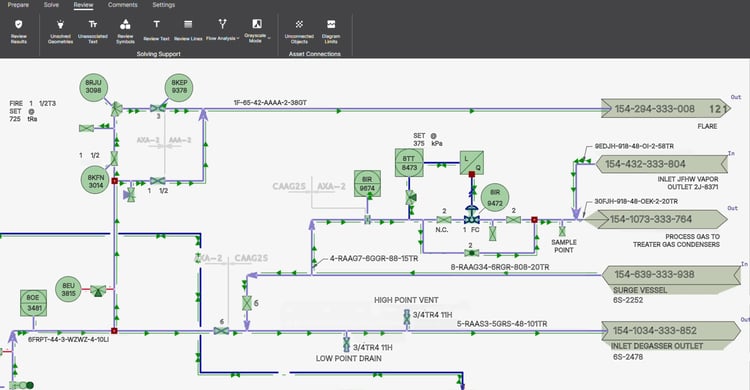Switch to the Prepare tab
This screenshot has width=750, height=390.
click(18, 5)
